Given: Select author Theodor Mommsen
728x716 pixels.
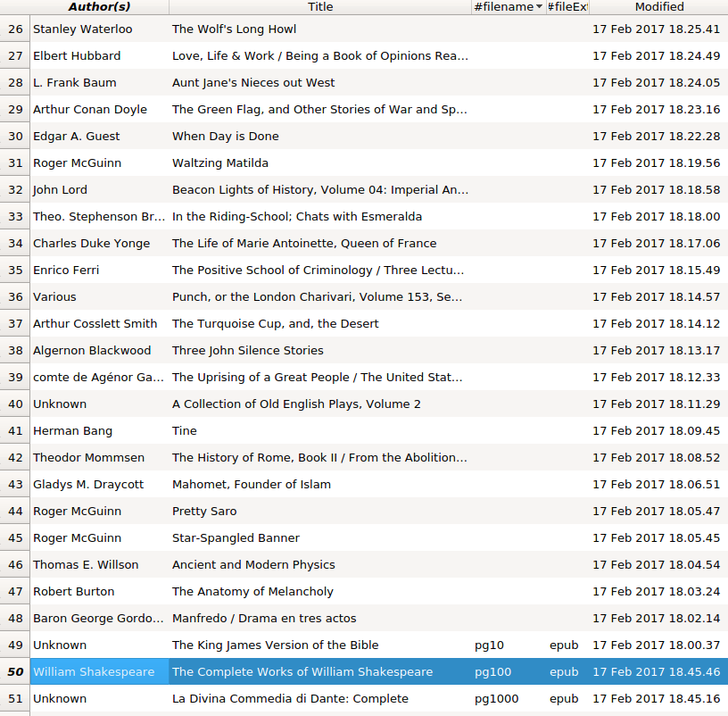Looking at the screenshot, I should coord(88,458).
